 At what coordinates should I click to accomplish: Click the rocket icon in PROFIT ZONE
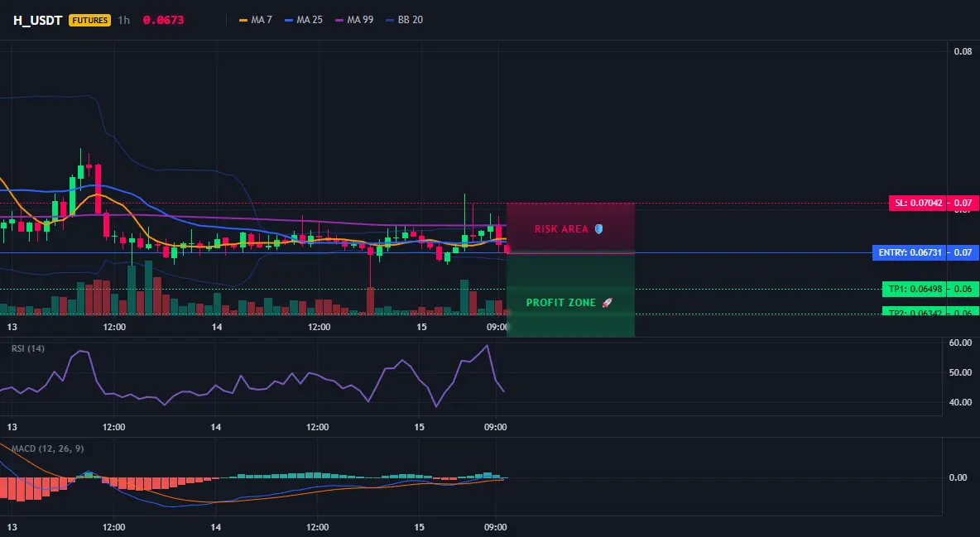(607, 303)
